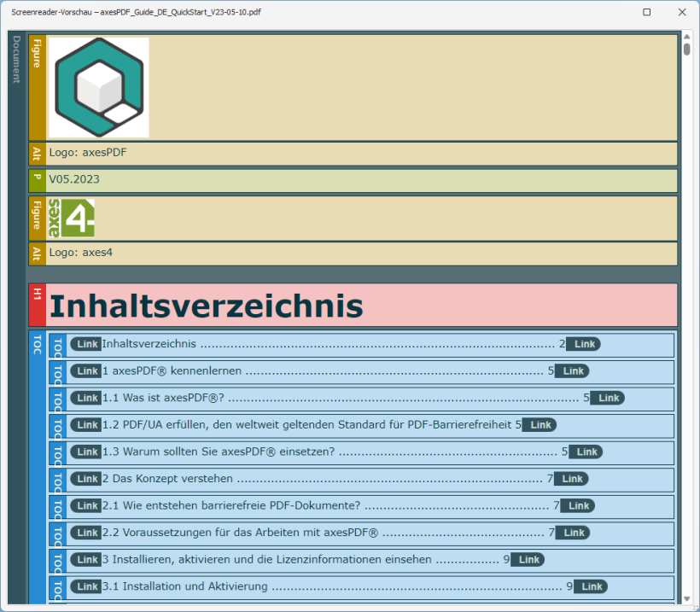Click TOCI tag of '2 Das Konzept' row
Image resolution: width=700 pixels, height=612 pixels.
click(58, 481)
